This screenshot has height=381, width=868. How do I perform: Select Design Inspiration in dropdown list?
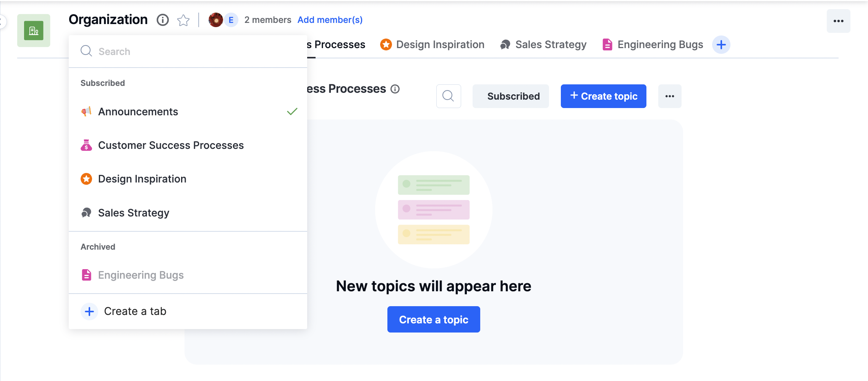point(188,179)
